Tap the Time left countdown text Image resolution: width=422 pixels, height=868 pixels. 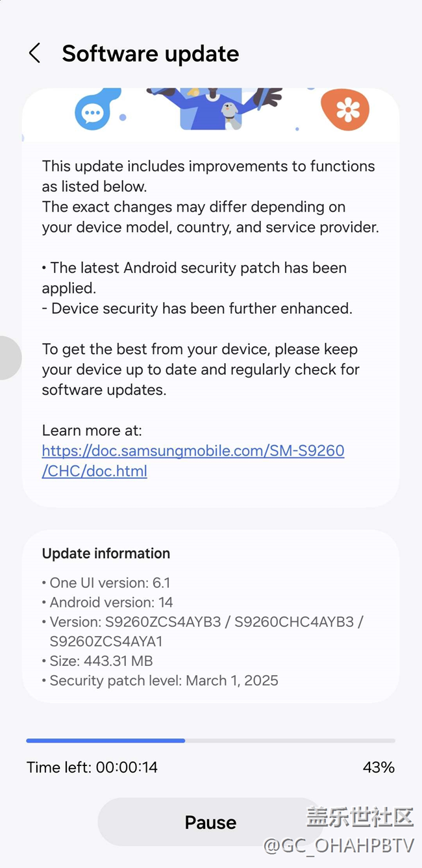92,767
